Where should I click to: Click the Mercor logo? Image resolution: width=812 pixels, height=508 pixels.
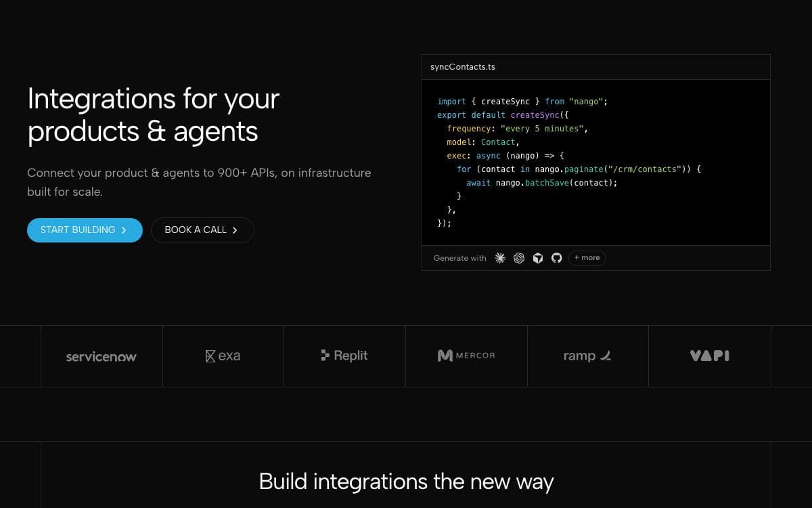pos(466,356)
